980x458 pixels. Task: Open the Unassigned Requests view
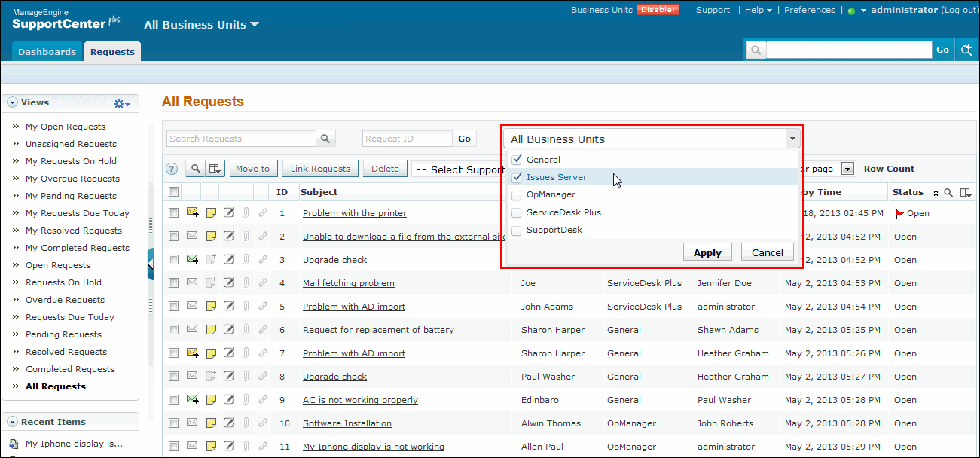(71, 144)
